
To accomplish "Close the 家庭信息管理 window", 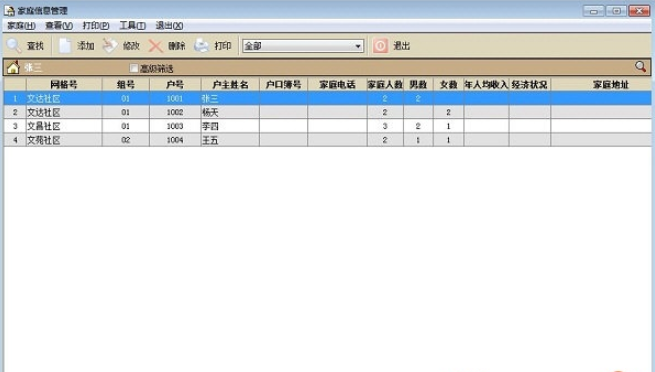I will 639,11.
